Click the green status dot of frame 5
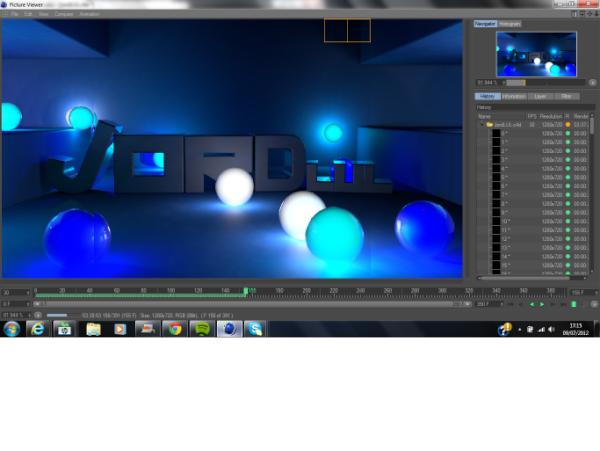Viewport: 600px width, 451px height. [x=568, y=177]
